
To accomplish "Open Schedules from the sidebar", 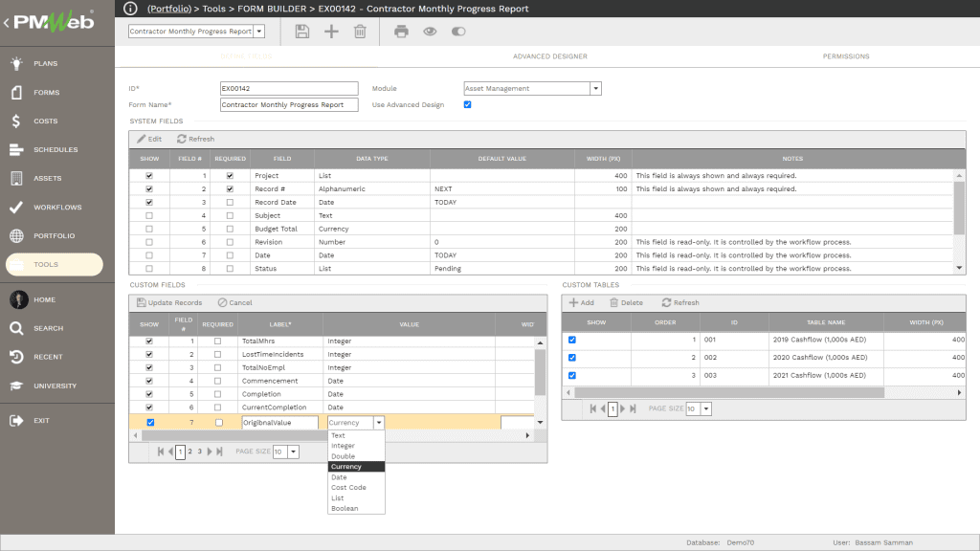I will point(57,149).
